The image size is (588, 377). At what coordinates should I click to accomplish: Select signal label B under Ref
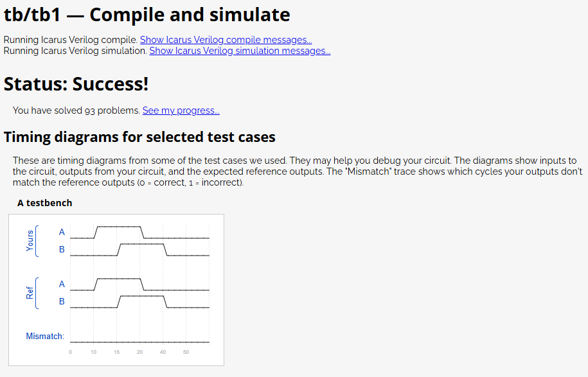(x=62, y=302)
